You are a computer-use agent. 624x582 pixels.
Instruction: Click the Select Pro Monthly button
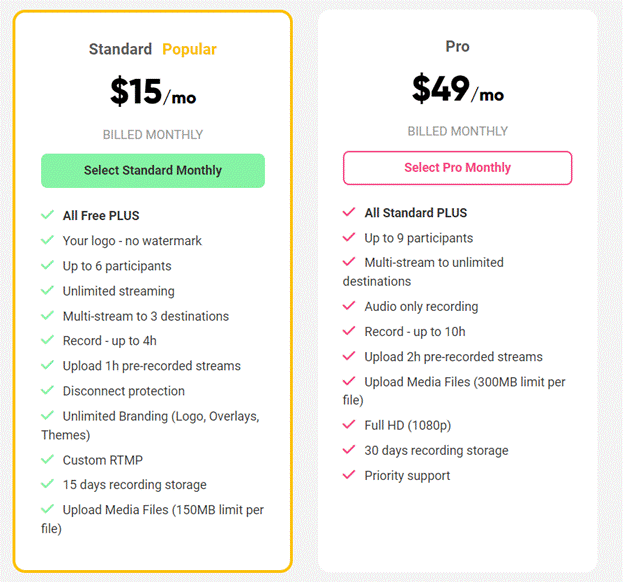(x=457, y=168)
